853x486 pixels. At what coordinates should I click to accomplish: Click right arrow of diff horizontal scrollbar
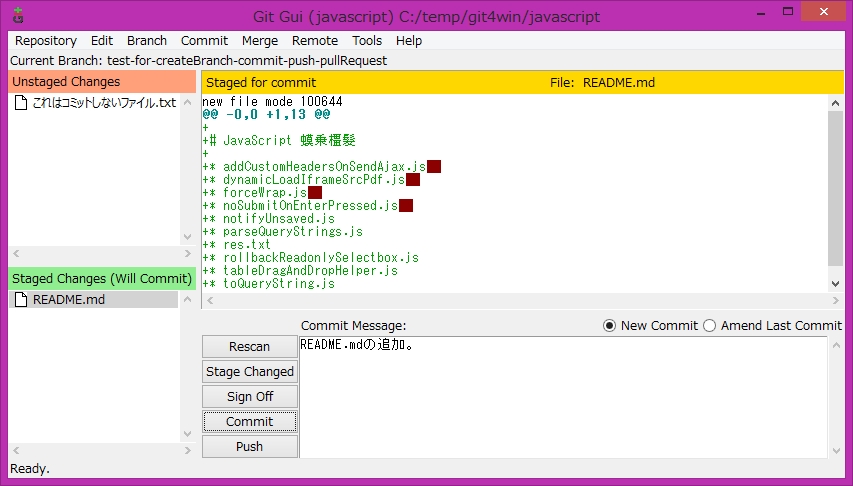(x=836, y=300)
